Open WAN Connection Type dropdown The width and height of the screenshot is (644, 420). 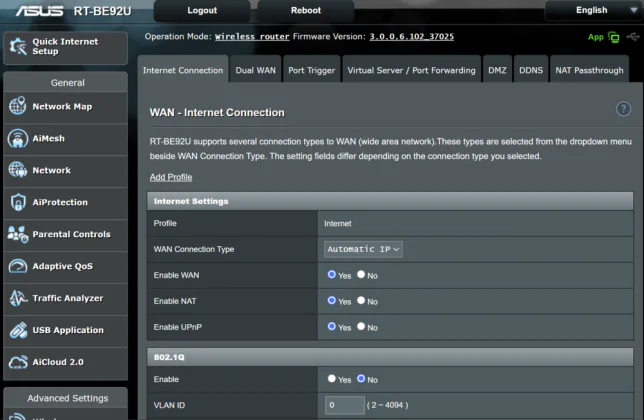pyautogui.click(x=363, y=249)
